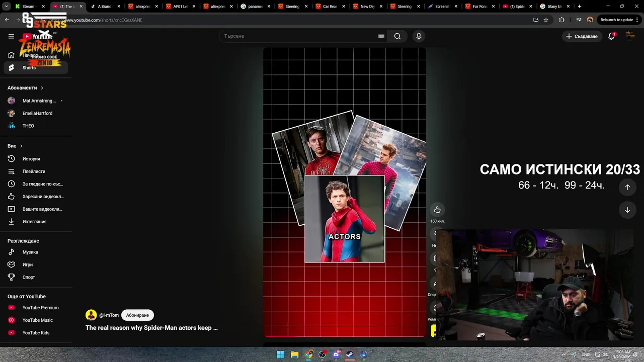Open a new browser tab
The image size is (644, 362).
[580, 7]
